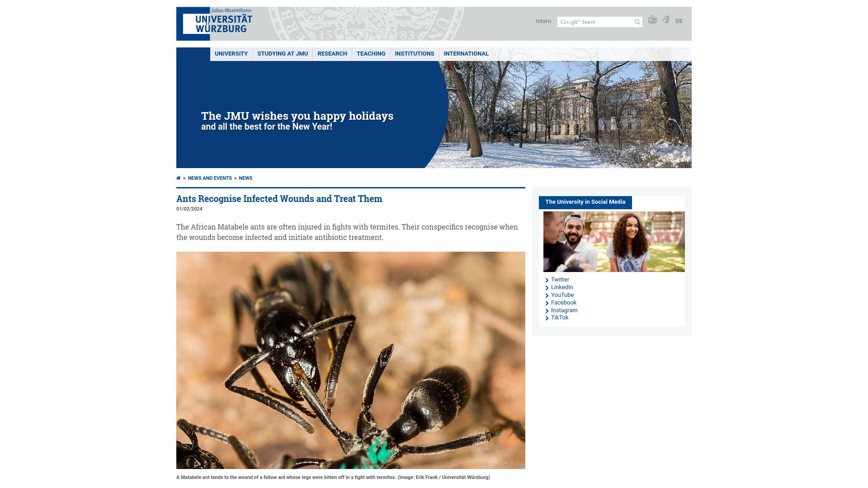Open the STUDYING AT JMU menu
Image resolution: width=868 pixels, height=488 pixels.
(x=283, y=54)
